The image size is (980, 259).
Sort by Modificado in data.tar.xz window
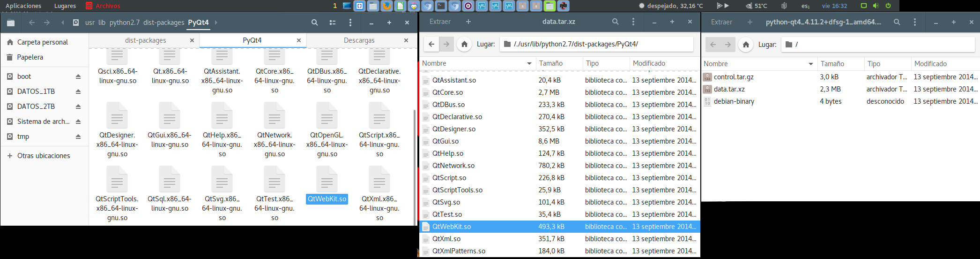pyautogui.click(x=665, y=63)
